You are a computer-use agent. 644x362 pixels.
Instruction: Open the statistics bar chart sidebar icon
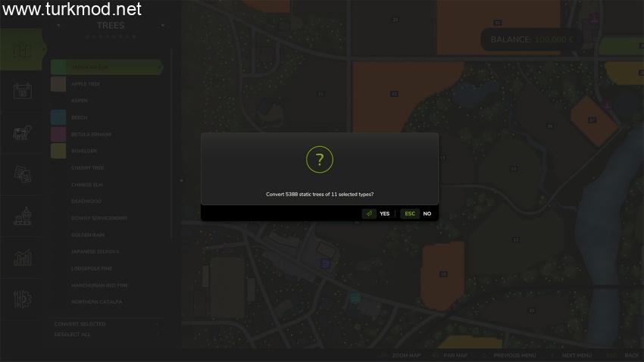(x=22, y=257)
